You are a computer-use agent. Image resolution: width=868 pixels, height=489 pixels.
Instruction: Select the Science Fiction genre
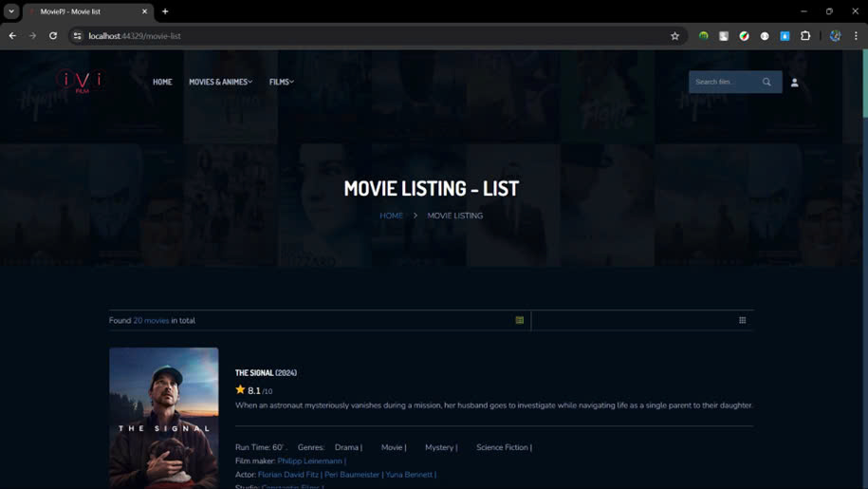point(502,447)
